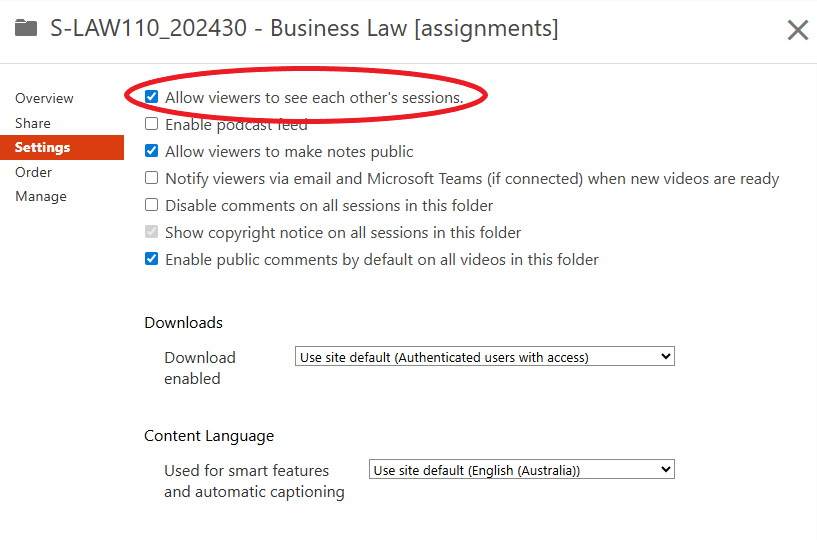Open the Content Language dropdown
Screen dimensions: 817x540
(x=523, y=470)
